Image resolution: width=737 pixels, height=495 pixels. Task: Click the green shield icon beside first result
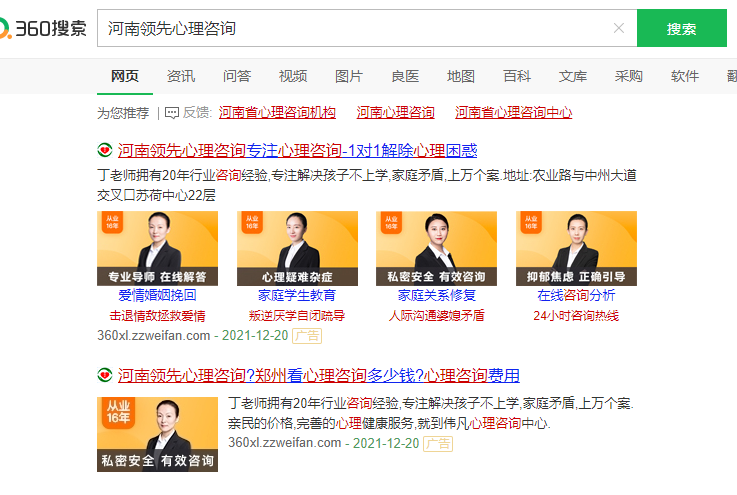[x=104, y=151]
